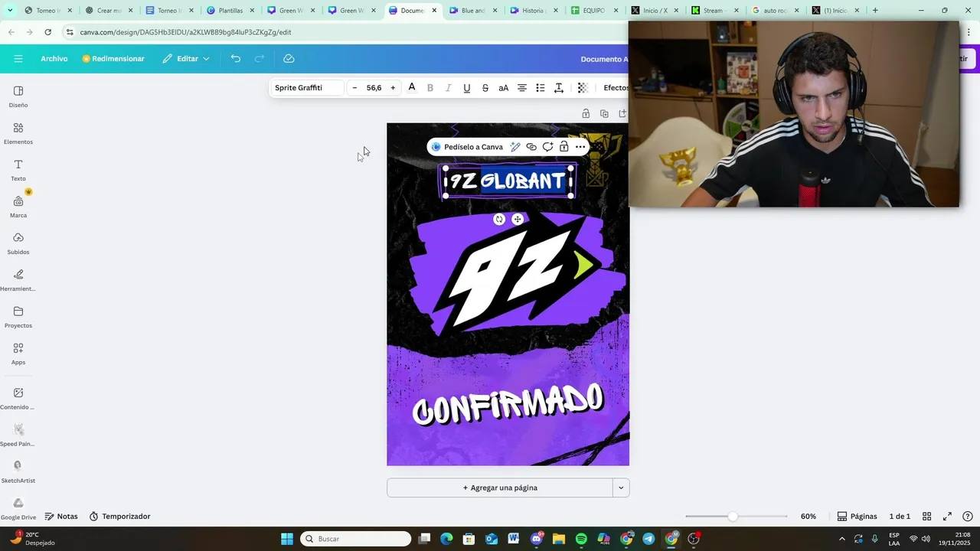Lock the selected text element

click(x=563, y=147)
